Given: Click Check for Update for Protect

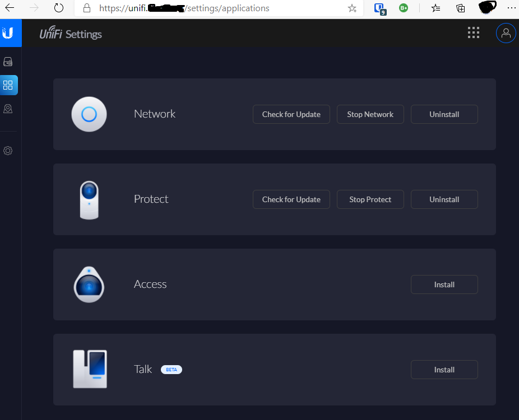Looking at the screenshot, I should (x=291, y=199).
